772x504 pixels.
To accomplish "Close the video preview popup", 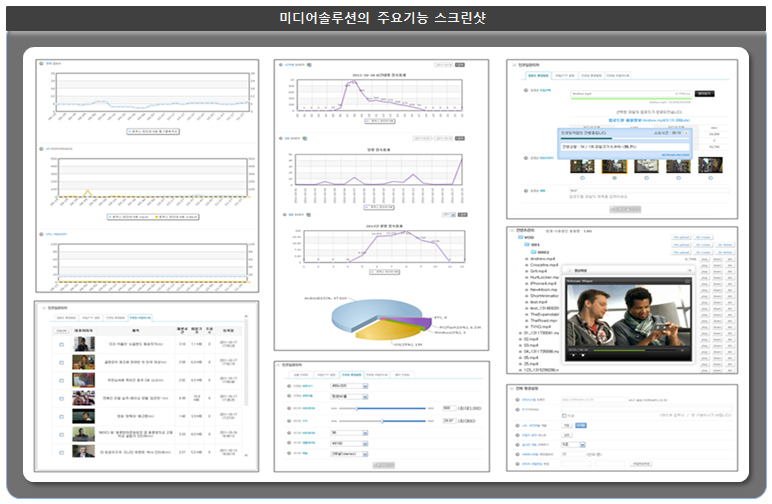I will (x=691, y=270).
